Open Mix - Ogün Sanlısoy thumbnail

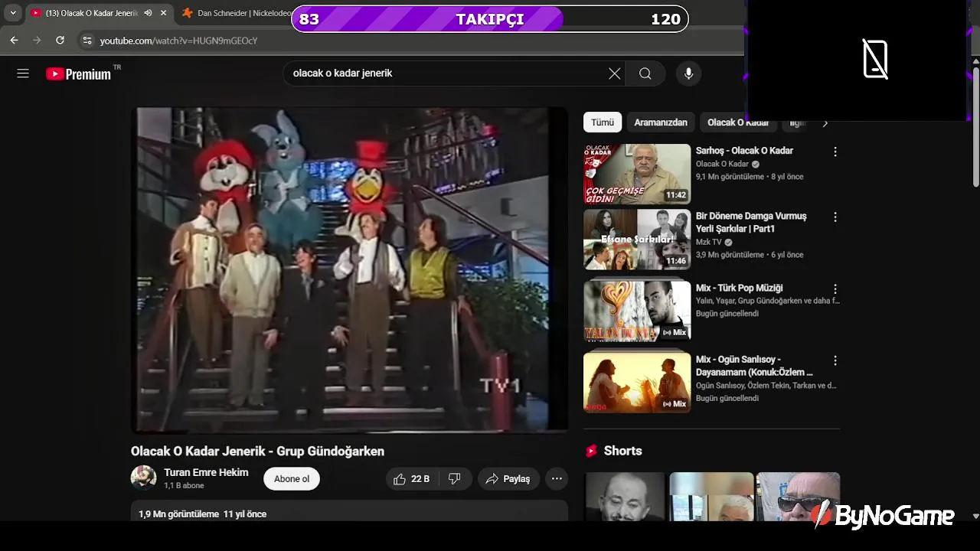tap(637, 382)
